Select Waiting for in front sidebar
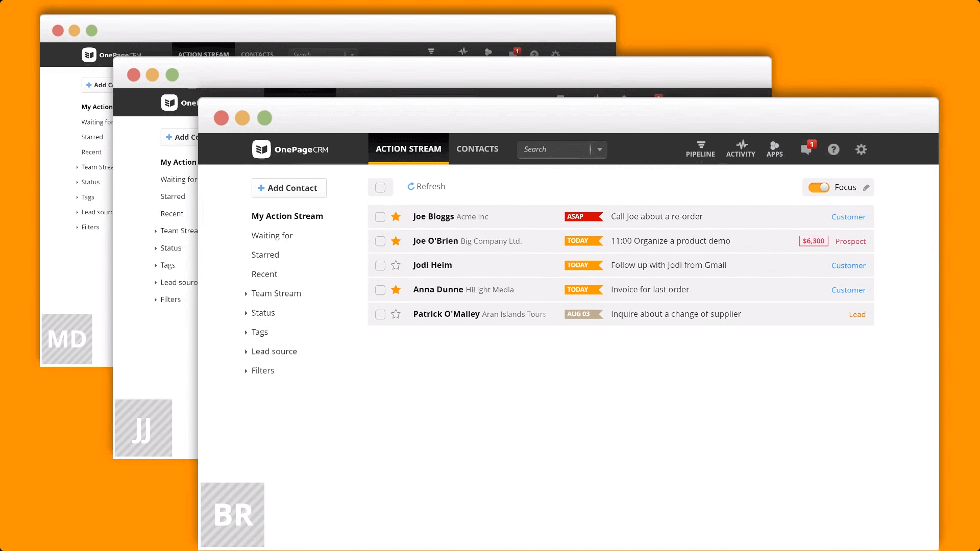980x551 pixels. click(x=272, y=236)
